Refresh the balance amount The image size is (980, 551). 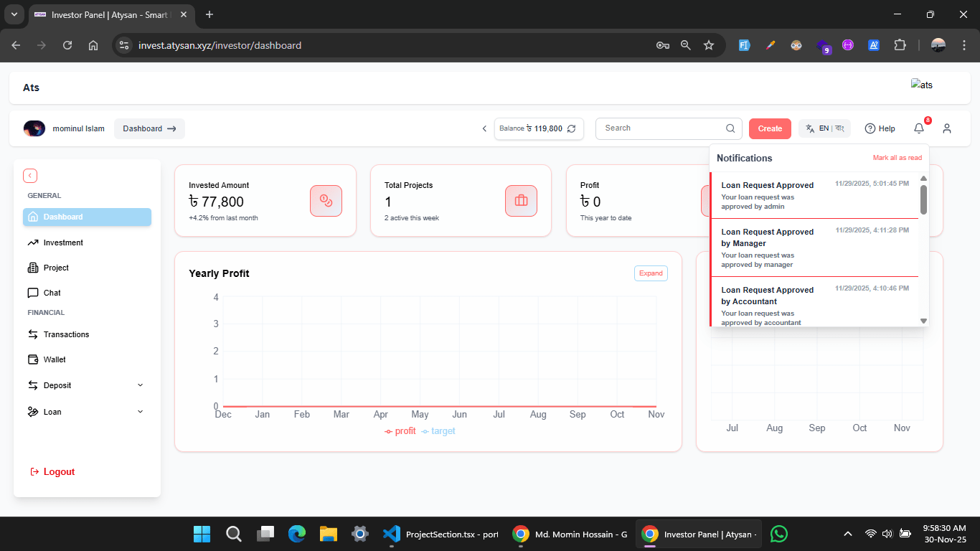point(572,128)
